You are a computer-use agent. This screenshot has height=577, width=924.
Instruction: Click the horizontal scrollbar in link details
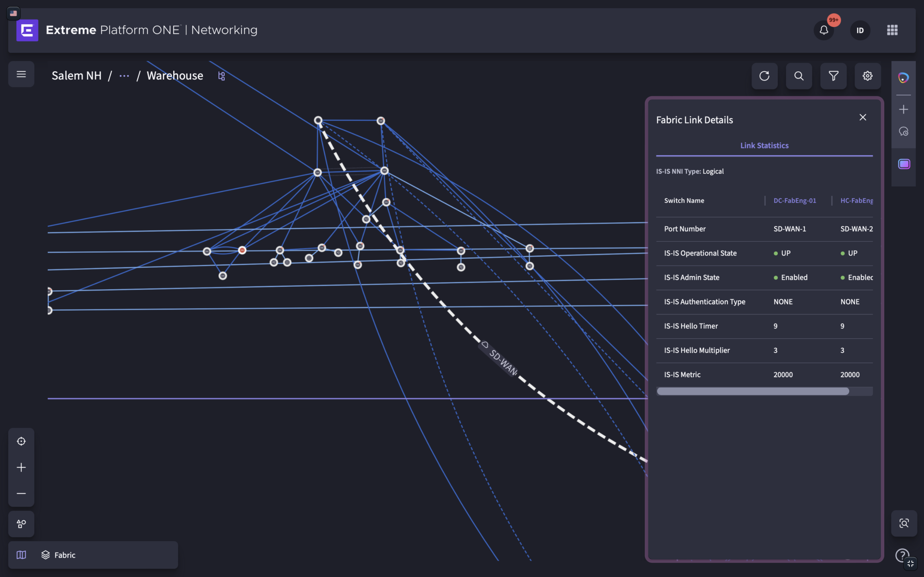point(753,391)
